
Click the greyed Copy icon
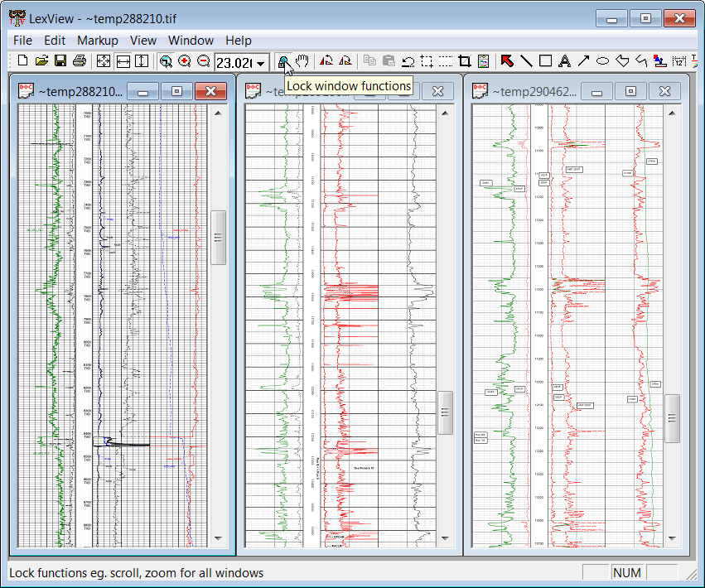pyautogui.click(x=369, y=60)
